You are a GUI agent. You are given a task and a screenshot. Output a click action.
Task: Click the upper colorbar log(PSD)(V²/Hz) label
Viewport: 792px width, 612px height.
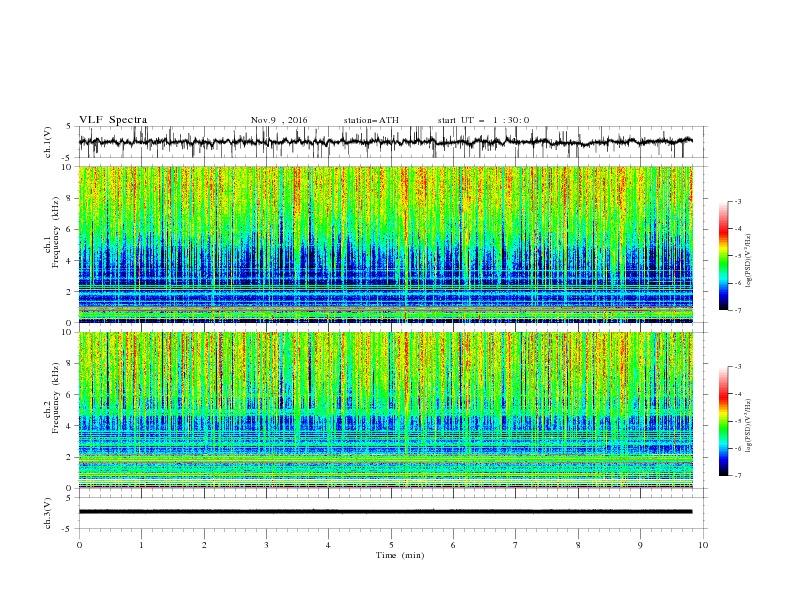[x=749, y=261]
